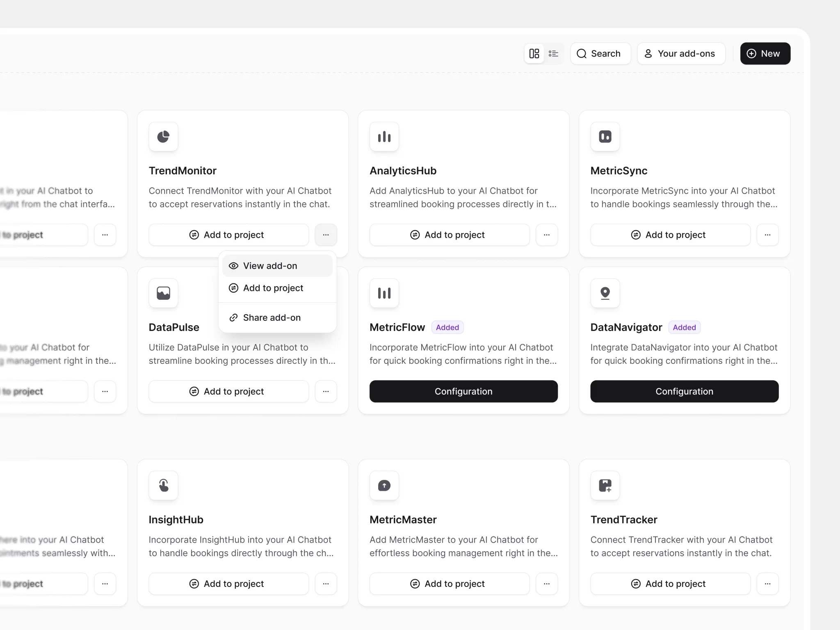Add MetricSync to project
The width and height of the screenshot is (840, 630).
pyautogui.click(x=671, y=235)
